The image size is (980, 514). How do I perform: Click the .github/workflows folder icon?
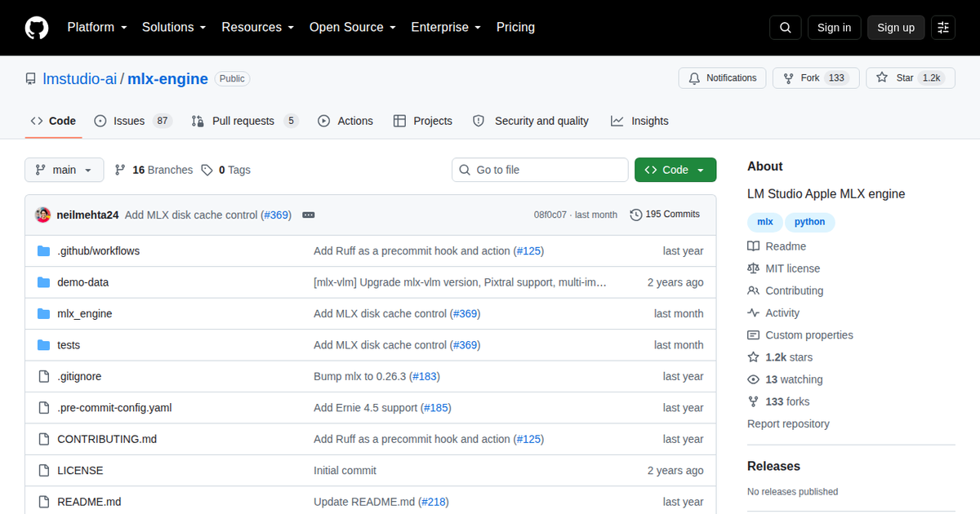pyautogui.click(x=44, y=251)
